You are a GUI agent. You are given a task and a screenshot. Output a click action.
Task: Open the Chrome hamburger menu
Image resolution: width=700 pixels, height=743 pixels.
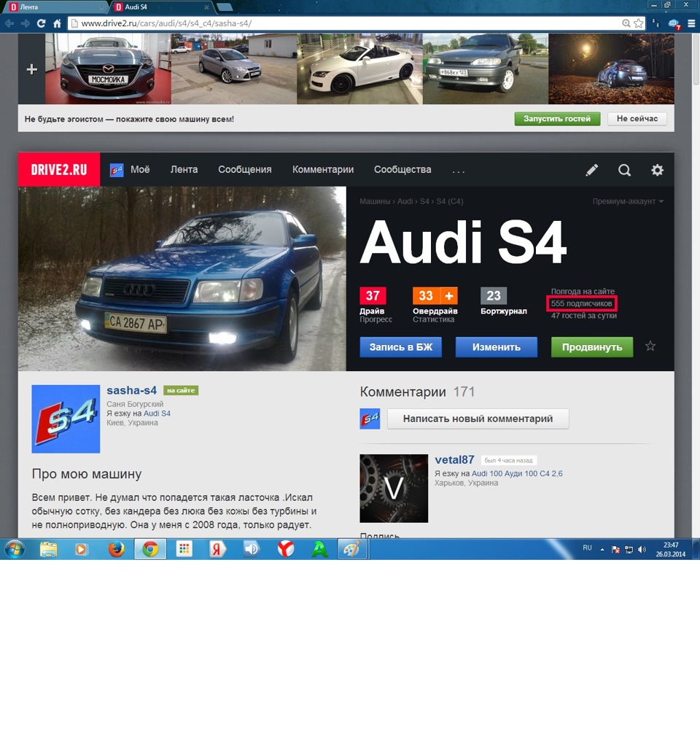pos(691,23)
